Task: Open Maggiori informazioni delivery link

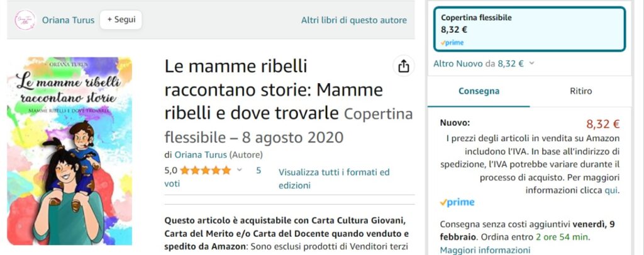Action: click(x=476, y=250)
